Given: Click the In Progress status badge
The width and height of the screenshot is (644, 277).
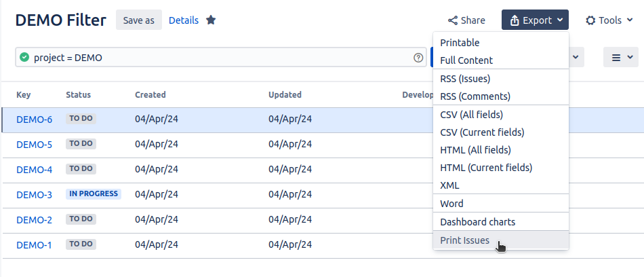Looking at the screenshot, I should [94, 193].
